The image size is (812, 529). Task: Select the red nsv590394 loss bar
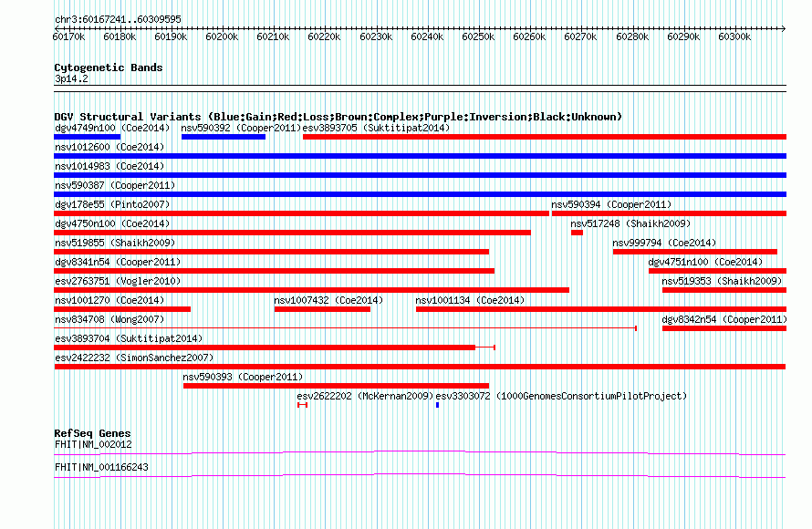tap(669, 213)
